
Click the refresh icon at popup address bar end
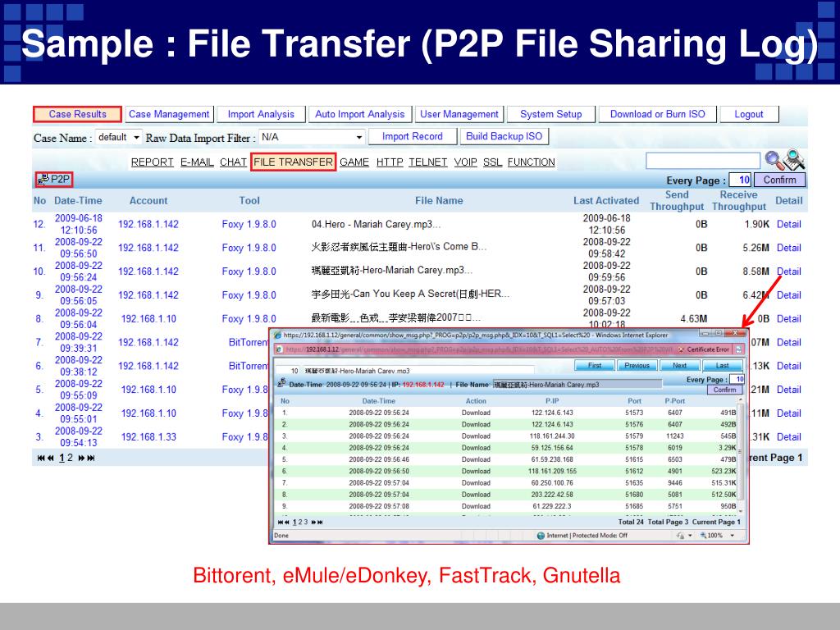click(739, 349)
